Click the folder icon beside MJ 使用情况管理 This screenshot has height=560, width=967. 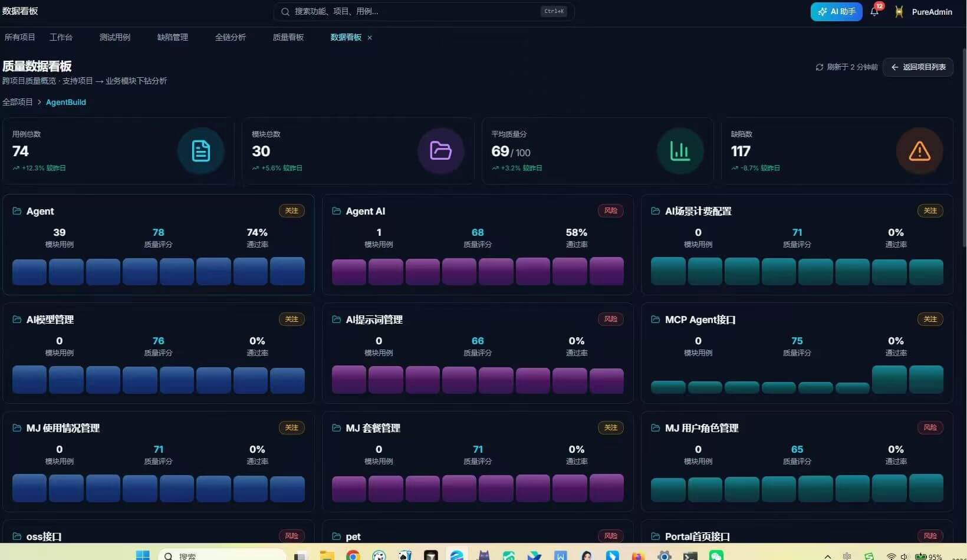click(x=17, y=428)
